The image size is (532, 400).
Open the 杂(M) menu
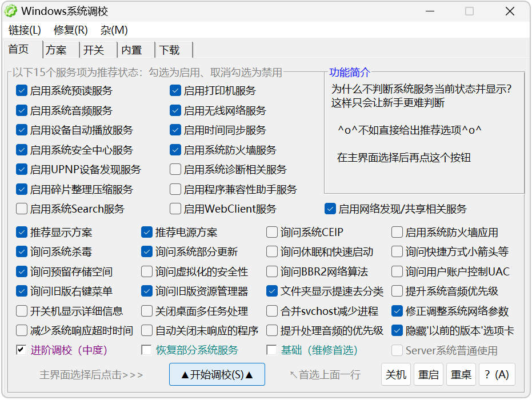(x=114, y=30)
